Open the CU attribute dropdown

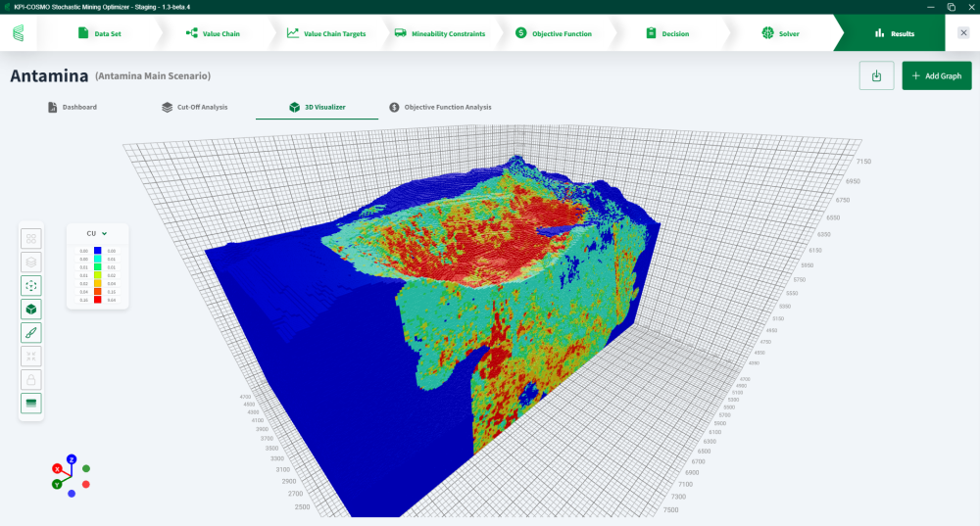click(x=96, y=233)
